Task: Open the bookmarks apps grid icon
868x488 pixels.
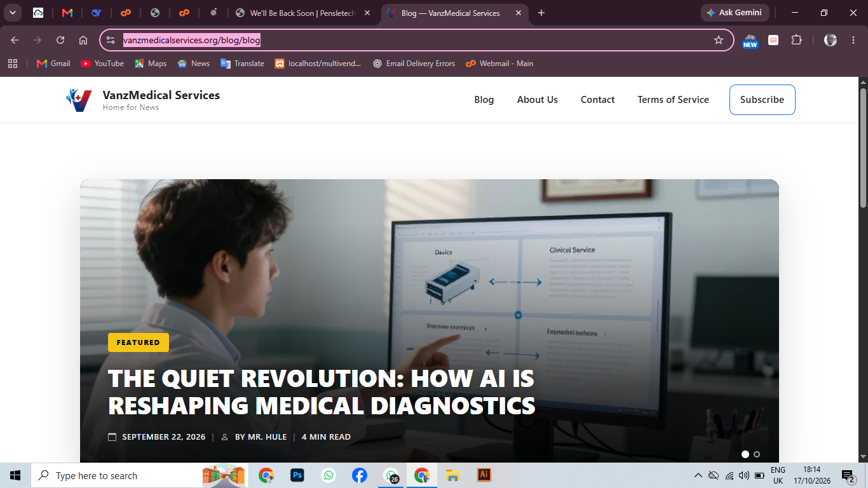Action: tap(13, 64)
